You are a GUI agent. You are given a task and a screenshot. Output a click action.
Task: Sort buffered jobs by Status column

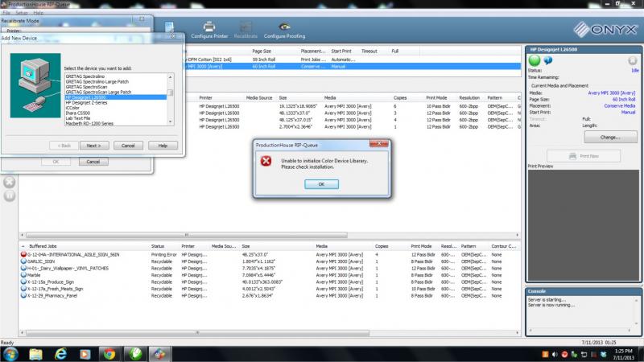(158, 246)
